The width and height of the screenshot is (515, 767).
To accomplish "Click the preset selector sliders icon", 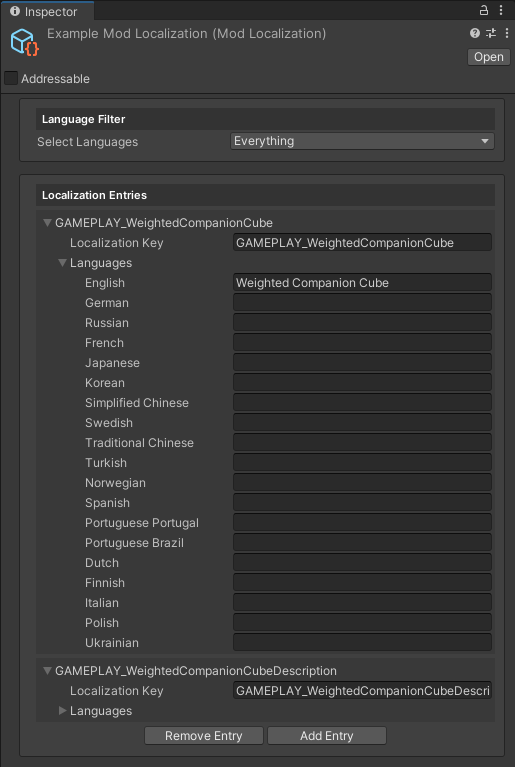I will [x=491, y=33].
